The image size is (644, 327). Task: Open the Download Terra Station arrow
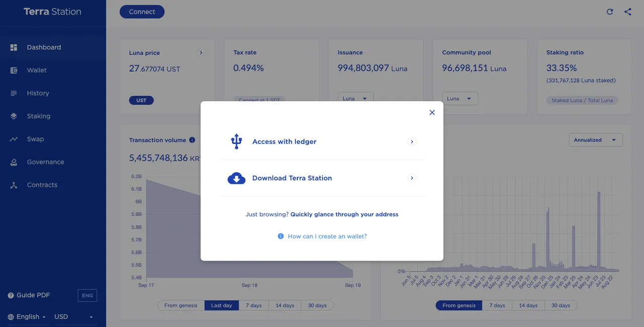point(412,178)
